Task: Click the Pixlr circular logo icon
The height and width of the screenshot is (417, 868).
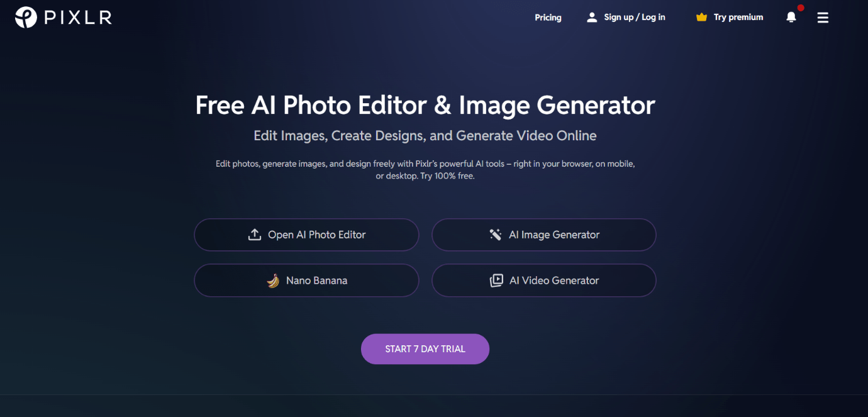Action: [26, 18]
